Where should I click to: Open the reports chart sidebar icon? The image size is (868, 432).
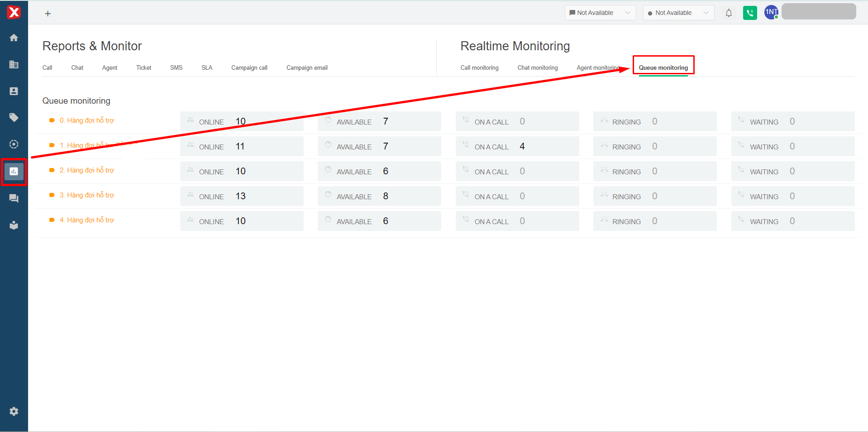14,172
